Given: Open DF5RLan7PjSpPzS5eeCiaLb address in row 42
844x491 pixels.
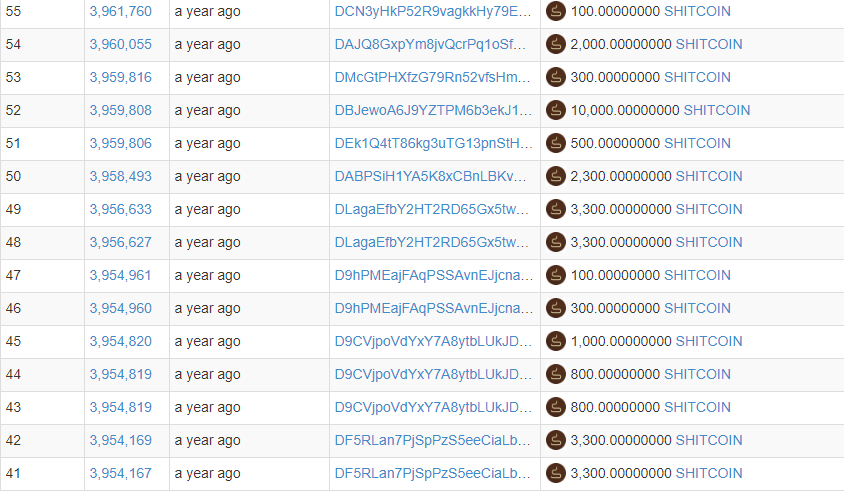Looking at the screenshot, I should click(x=432, y=440).
